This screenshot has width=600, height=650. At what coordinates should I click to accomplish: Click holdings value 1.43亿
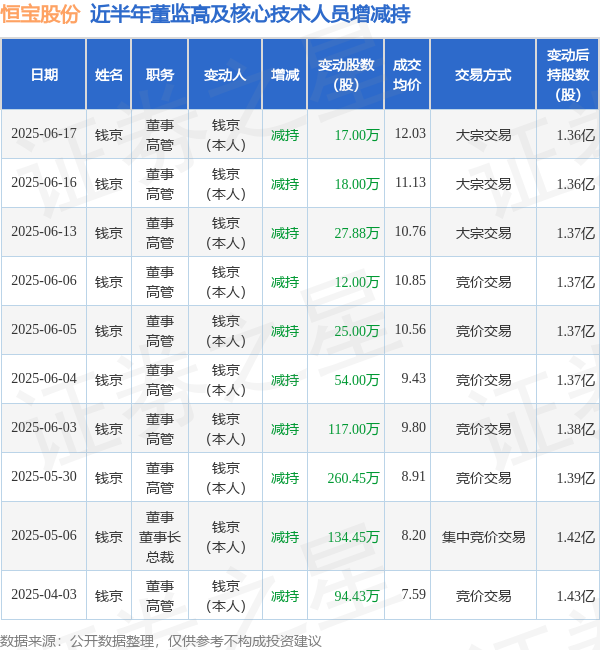click(x=576, y=596)
